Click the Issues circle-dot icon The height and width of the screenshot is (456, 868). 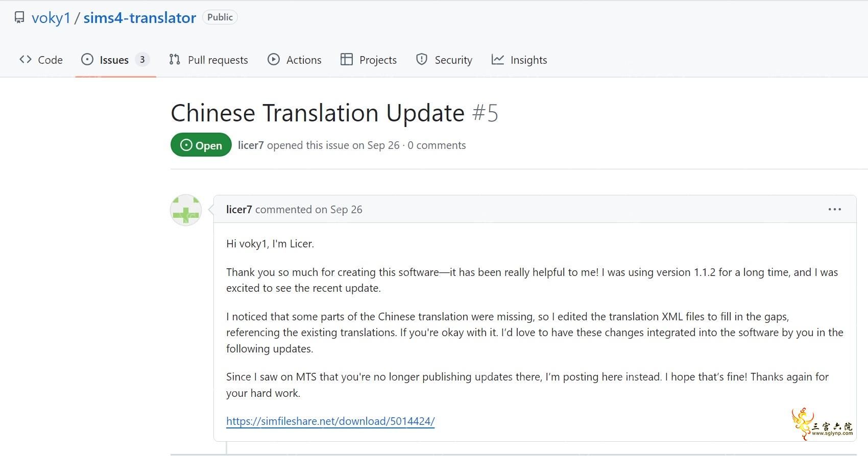87,60
